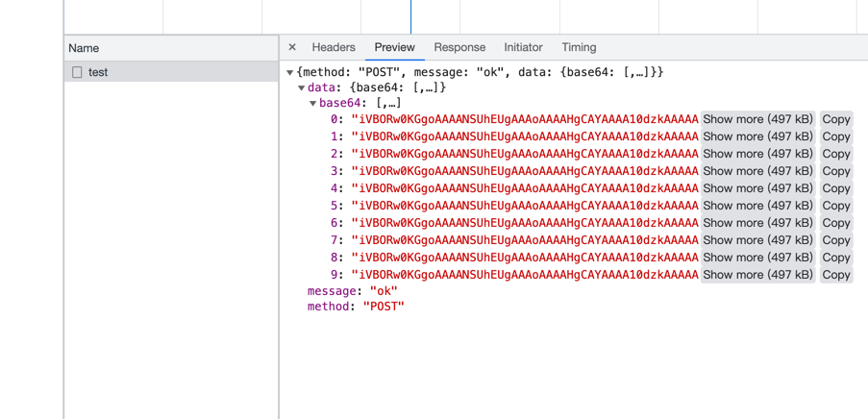This screenshot has height=419, width=868.
Task: Toggle the checkbox next to test request
Action: click(x=77, y=72)
